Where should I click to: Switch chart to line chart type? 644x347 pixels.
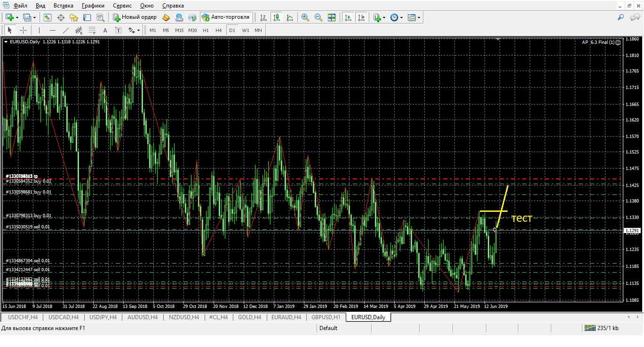tap(290, 17)
